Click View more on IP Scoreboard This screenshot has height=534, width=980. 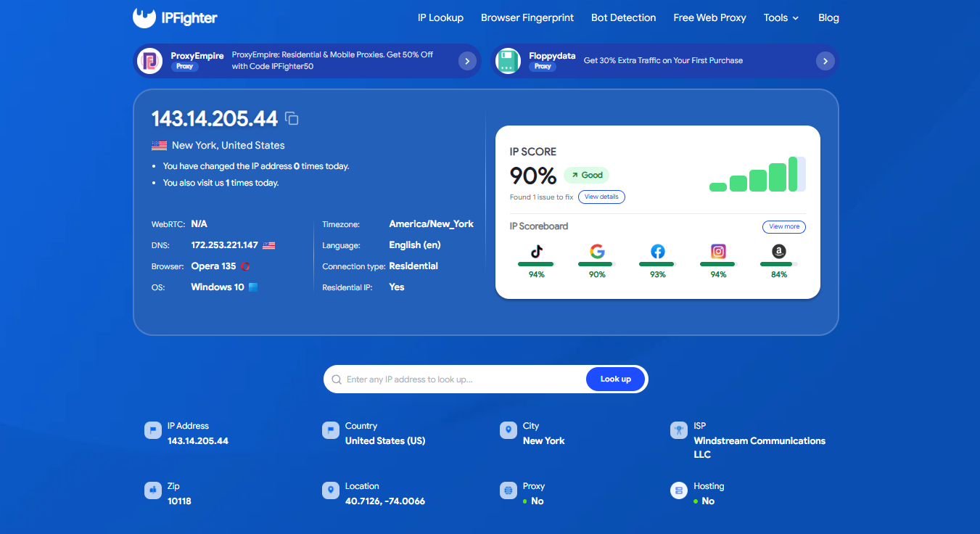pyautogui.click(x=784, y=226)
